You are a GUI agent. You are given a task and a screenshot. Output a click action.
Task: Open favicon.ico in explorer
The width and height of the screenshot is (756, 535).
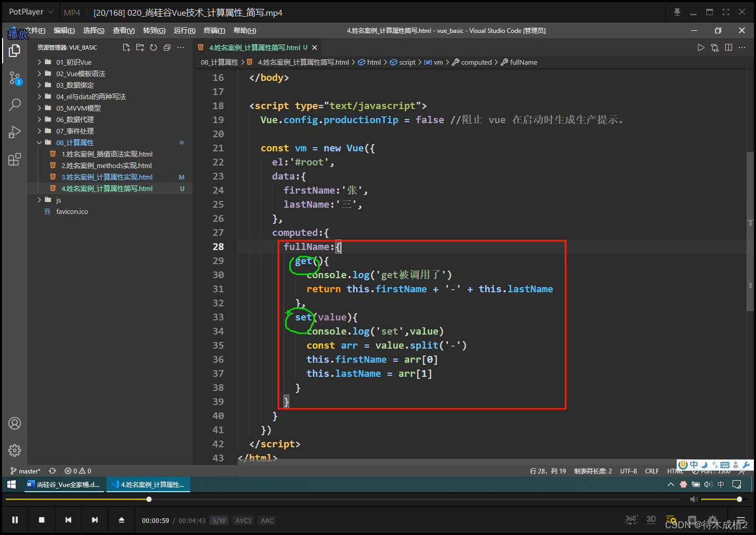tap(72, 211)
